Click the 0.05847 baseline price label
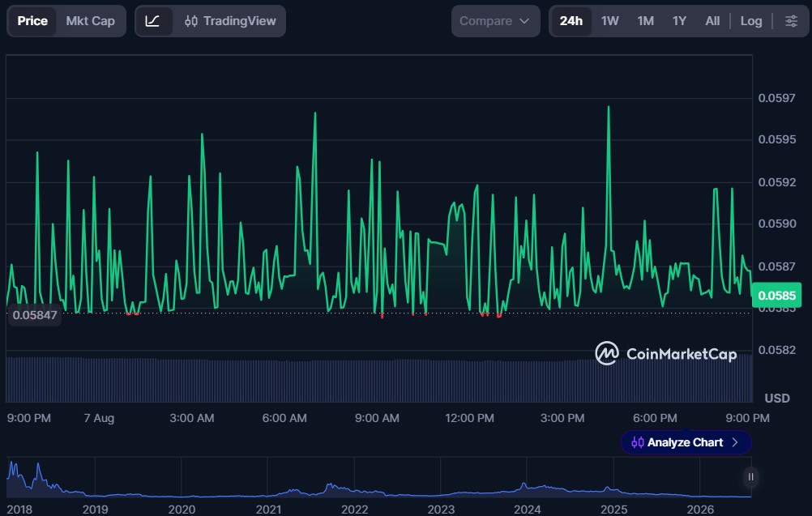Screen dimensions: 812x516 [35, 315]
